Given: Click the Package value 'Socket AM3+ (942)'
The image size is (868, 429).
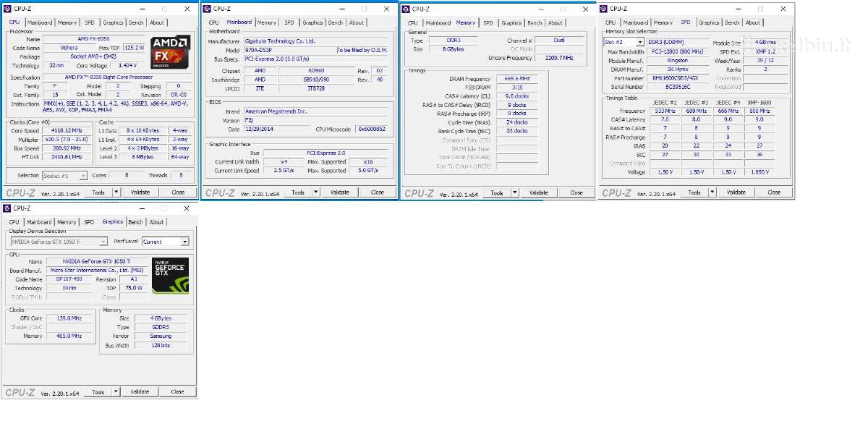Looking at the screenshot, I should click(x=94, y=56).
